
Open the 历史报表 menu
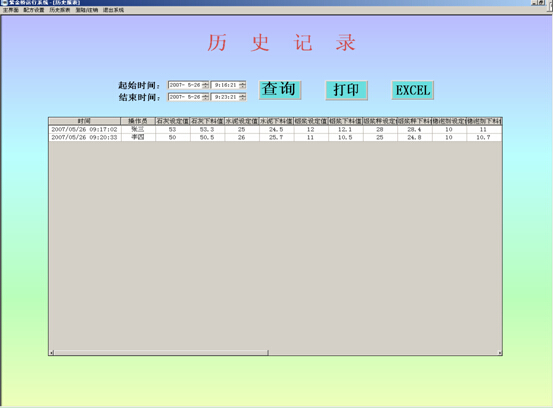click(x=60, y=10)
